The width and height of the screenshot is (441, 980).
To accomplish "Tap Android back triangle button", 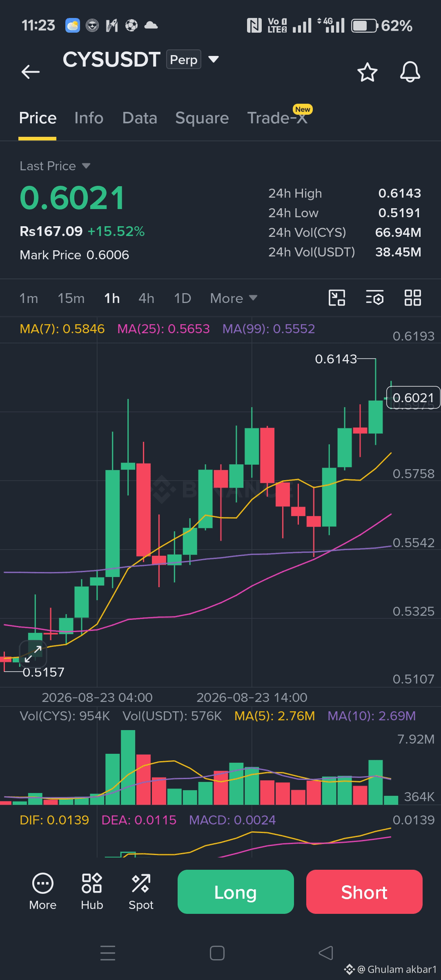I will coord(326,953).
